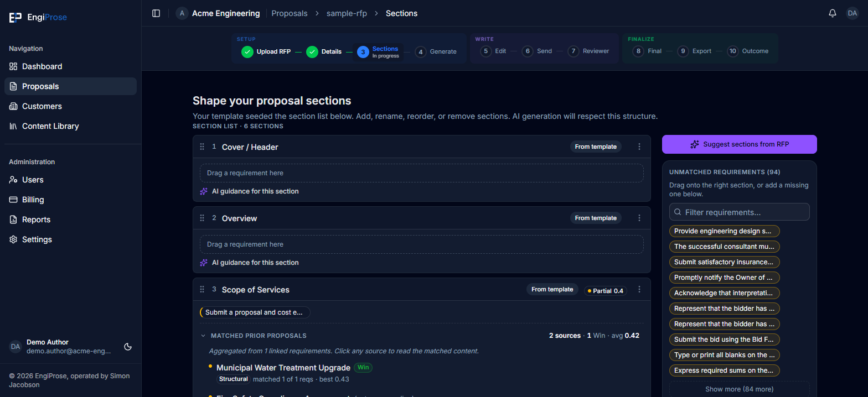Click From template badge on Overview
This screenshot has height=397, width=868.
click(596, 218)
